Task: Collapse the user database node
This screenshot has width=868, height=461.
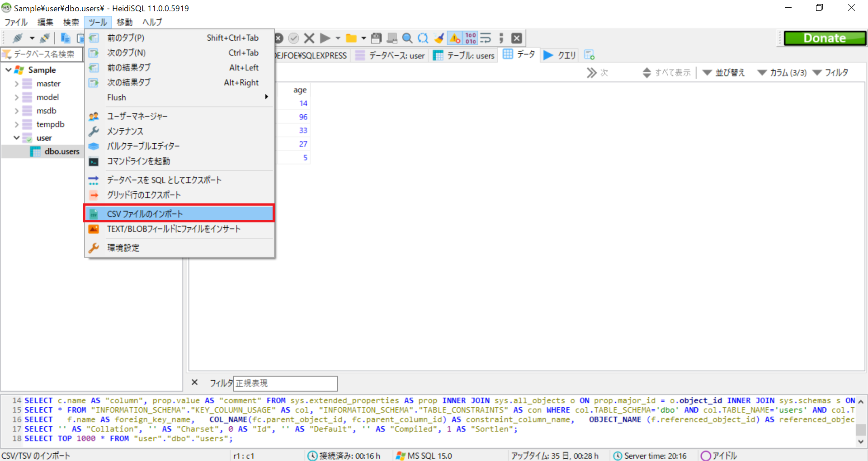Action: coord(17,138)
